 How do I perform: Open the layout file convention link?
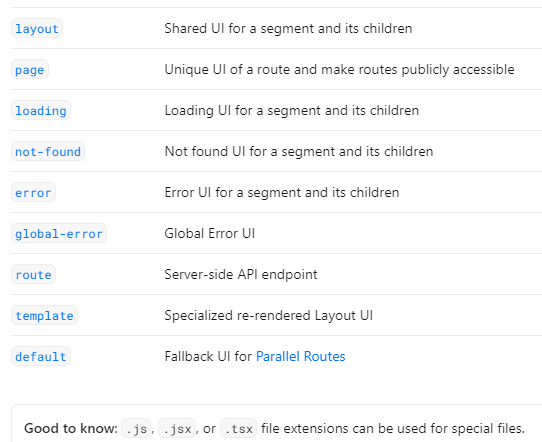(37, 29)
